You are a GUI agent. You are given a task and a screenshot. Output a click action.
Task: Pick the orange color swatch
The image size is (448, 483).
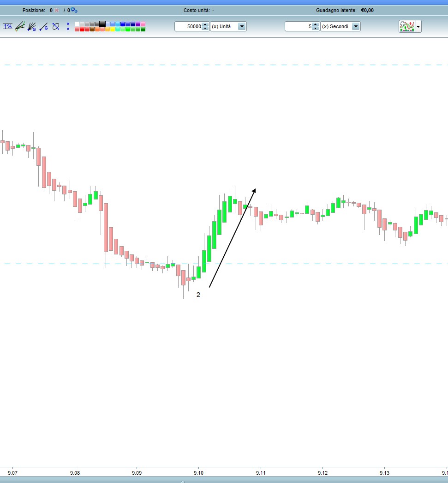click(97, 29)
